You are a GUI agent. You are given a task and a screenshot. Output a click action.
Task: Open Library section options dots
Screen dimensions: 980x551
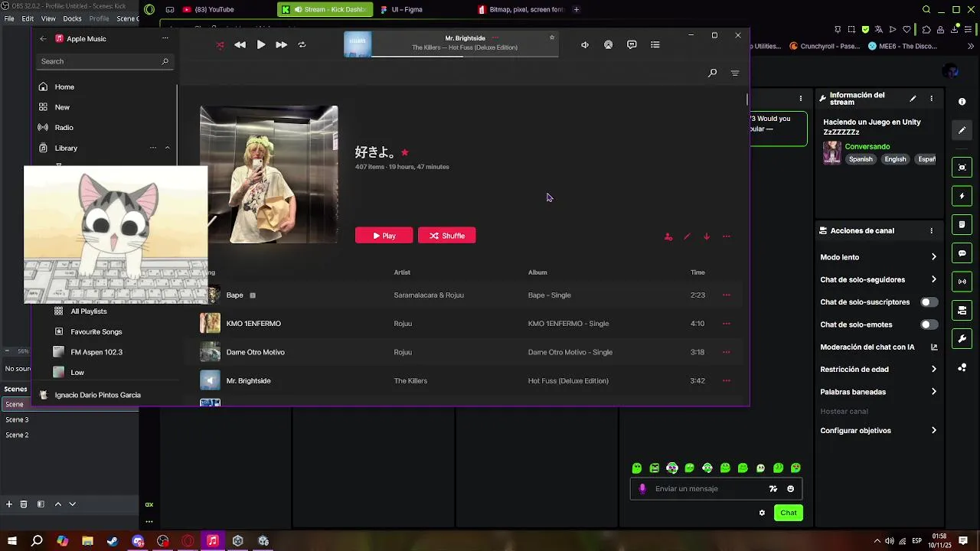[x=153, y=148]
